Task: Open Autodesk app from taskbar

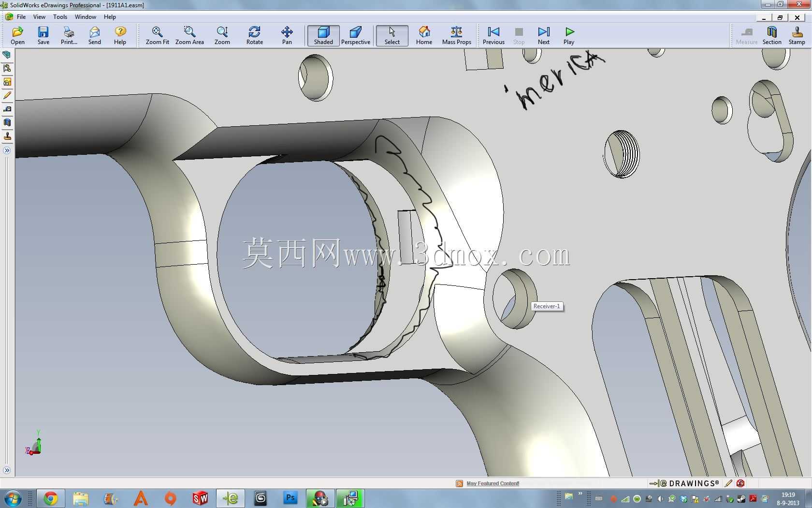Action: [x=141, y=498]
